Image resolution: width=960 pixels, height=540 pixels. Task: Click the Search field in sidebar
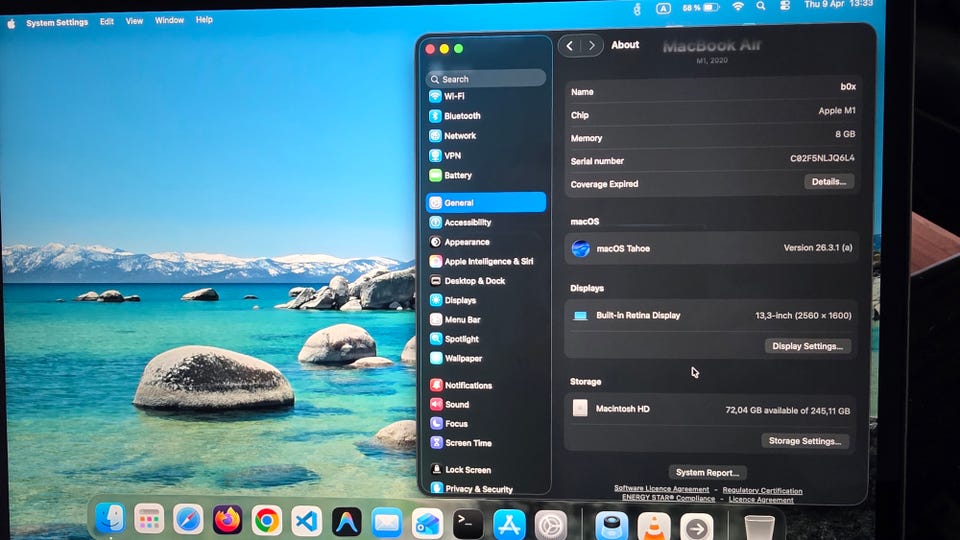click(x=487, y=78)
